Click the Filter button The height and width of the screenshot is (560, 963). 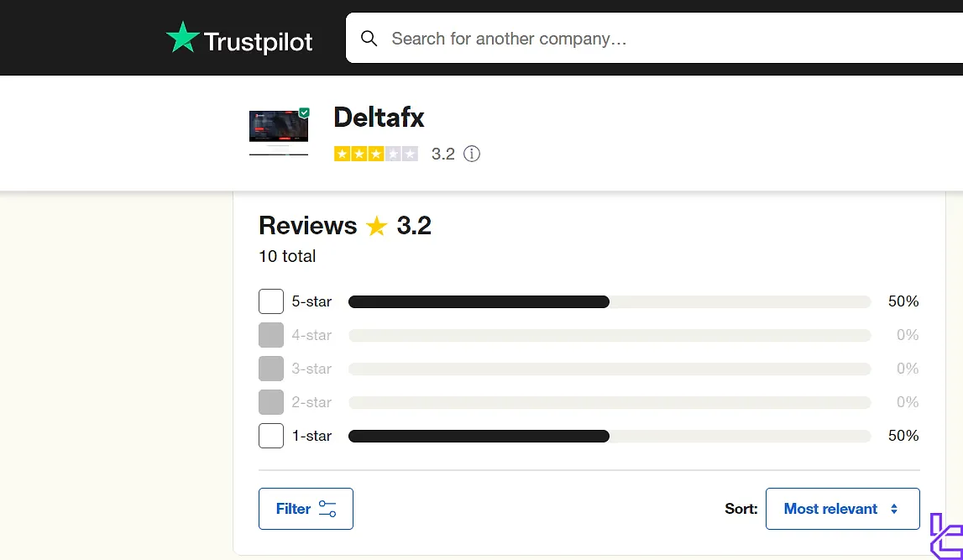pos(306,509)
